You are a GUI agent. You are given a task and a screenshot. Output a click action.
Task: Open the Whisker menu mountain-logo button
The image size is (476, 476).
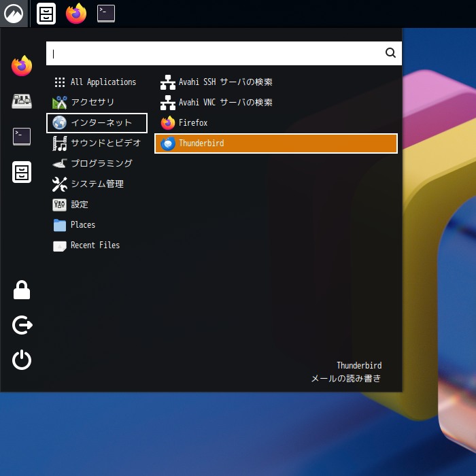(x=14, y=14)
